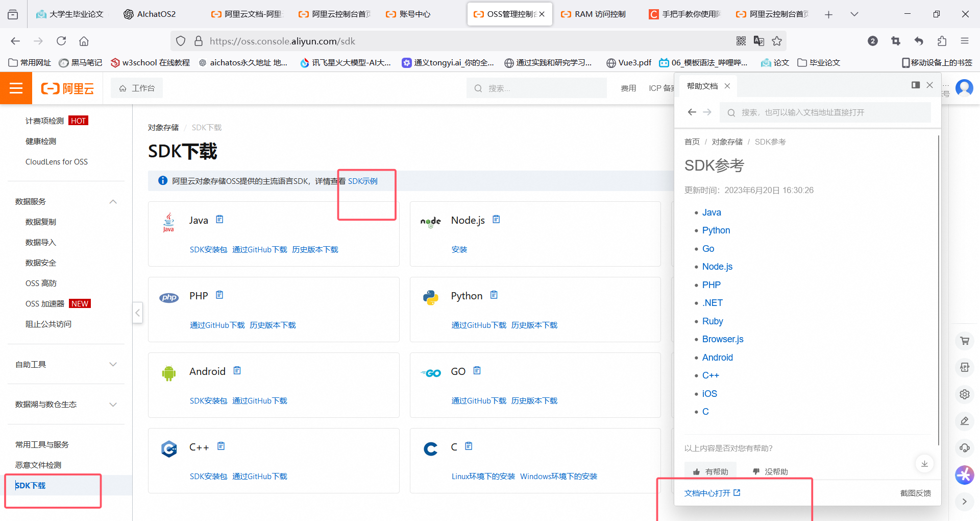Click the Aliyun logo

click(67, 88)
